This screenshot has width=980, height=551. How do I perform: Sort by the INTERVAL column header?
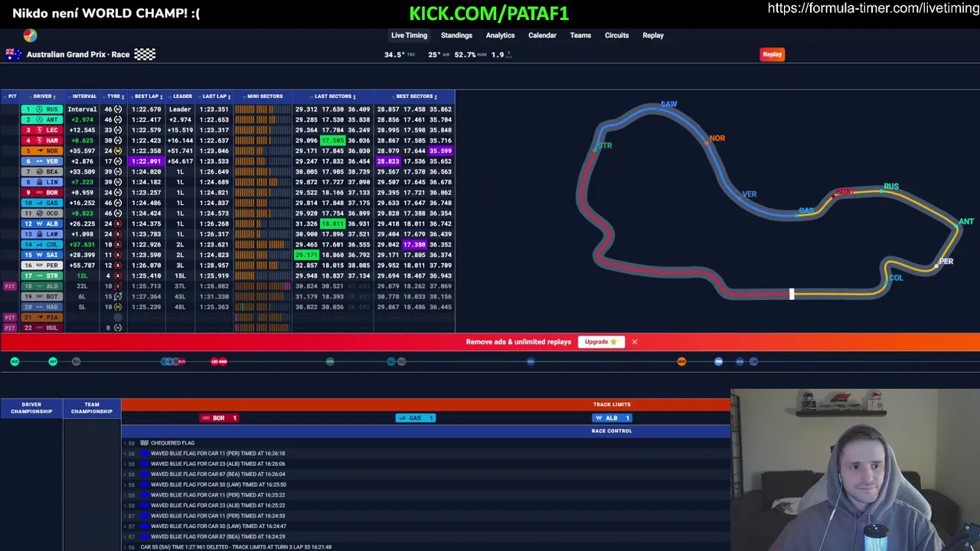[x=84, y=96]
